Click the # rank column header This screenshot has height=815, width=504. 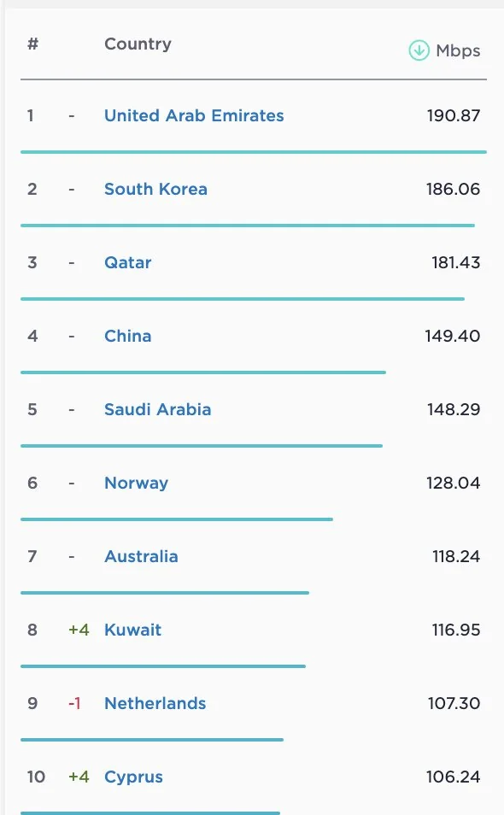coord(32,44)
